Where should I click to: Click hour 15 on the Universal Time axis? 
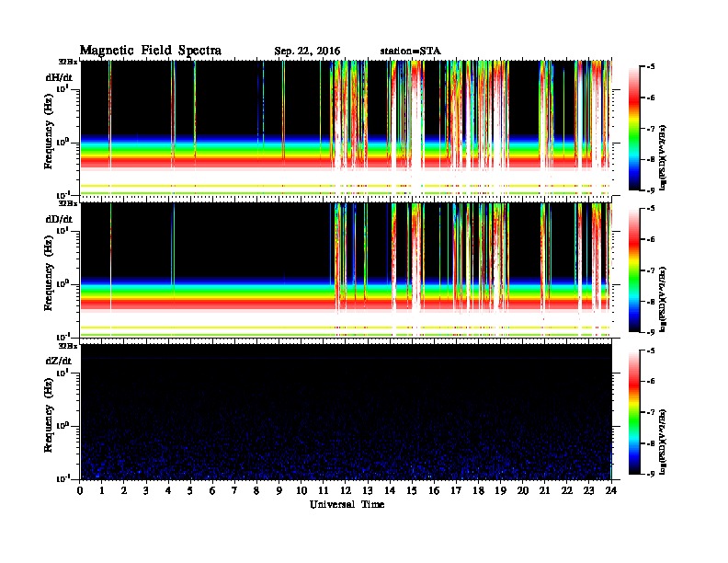(x=412, y=491)
